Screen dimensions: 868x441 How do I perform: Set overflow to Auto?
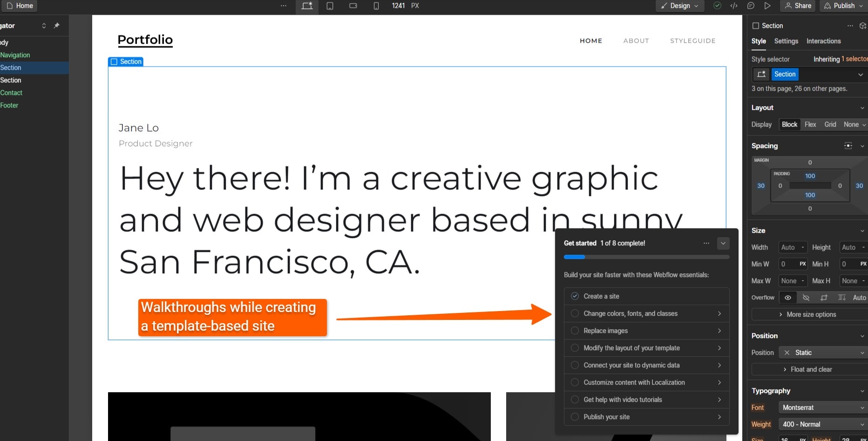coord(859,298)
